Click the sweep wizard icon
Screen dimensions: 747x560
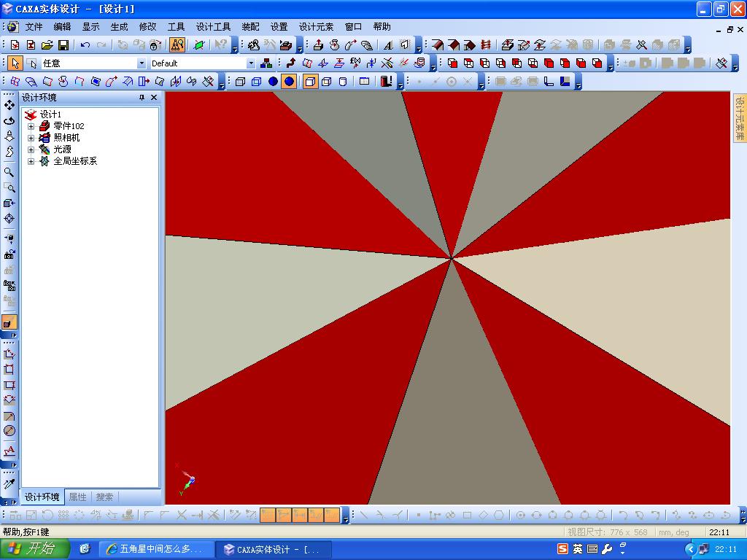pyautogui.click(x=351, y=45)
